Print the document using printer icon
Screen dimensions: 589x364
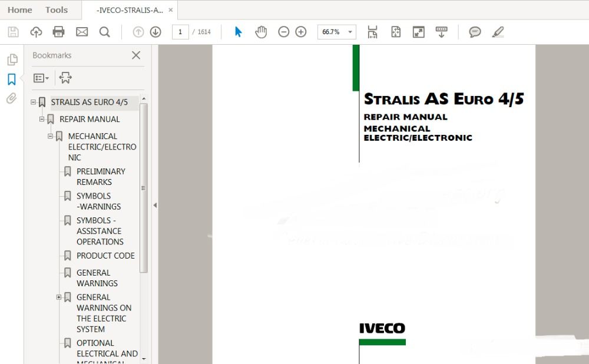tap(58, 32)
